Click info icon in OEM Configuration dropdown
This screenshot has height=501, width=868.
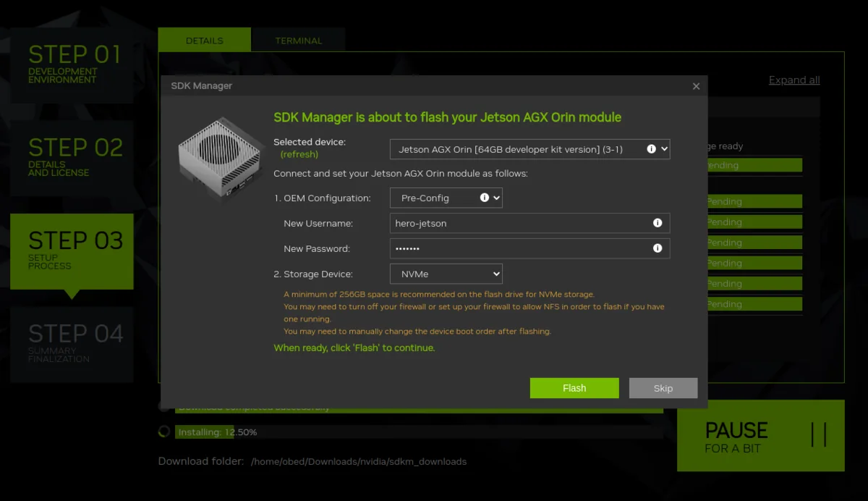coord(485,198)
